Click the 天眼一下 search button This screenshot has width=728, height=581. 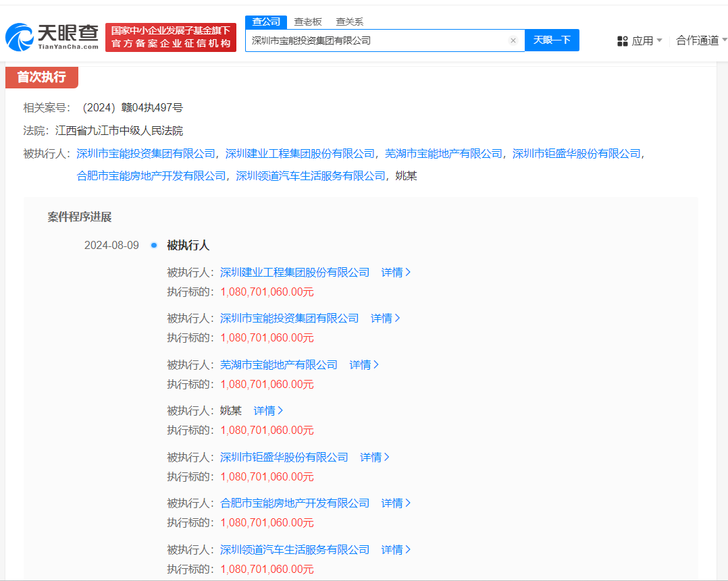[552, 40]
